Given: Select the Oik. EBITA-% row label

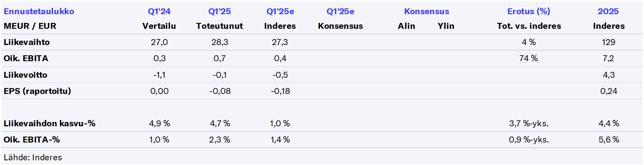Looking at the screenshot, I should click(x=32, y=140).
